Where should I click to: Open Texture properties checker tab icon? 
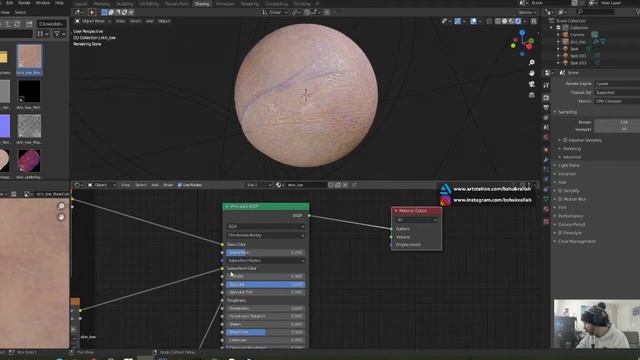coord(546,221)
